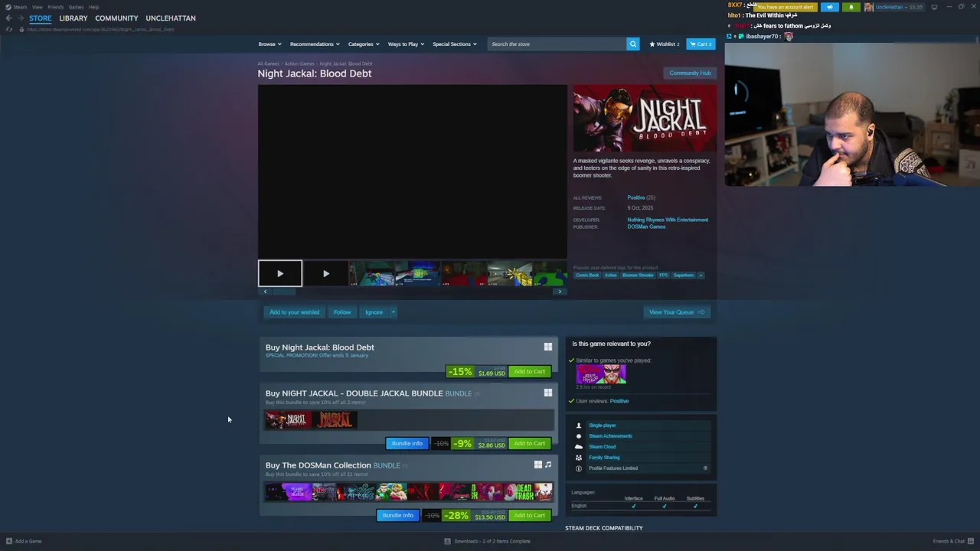Viewport: 980px width, 551px height.
Task: Click the UncleHattan profile avatar
Action: pyautogui.click(x=868, y=7)
